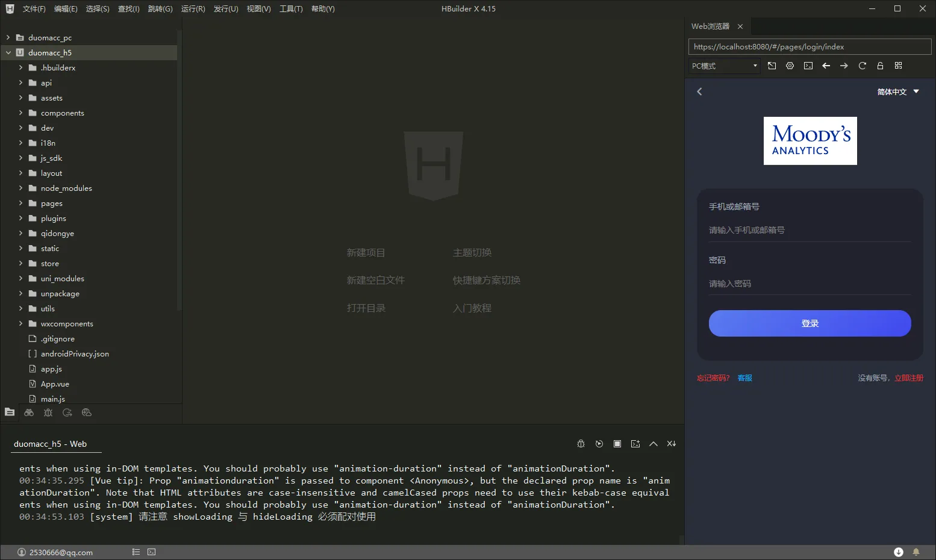Open the App.vue file

click(55, 384)
